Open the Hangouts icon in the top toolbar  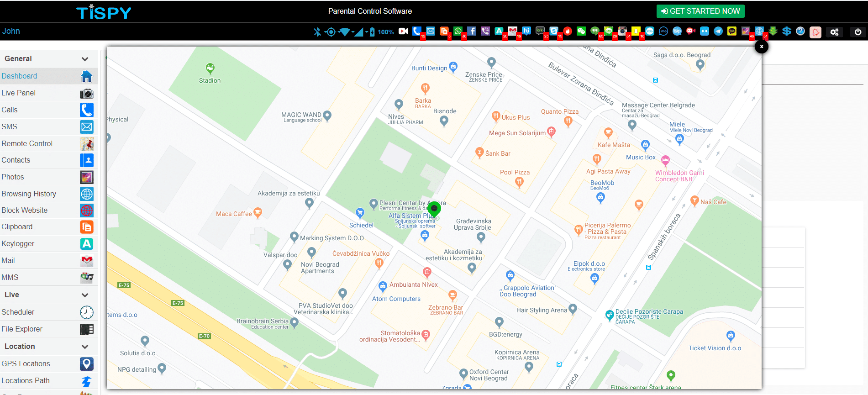coord(595,31)
